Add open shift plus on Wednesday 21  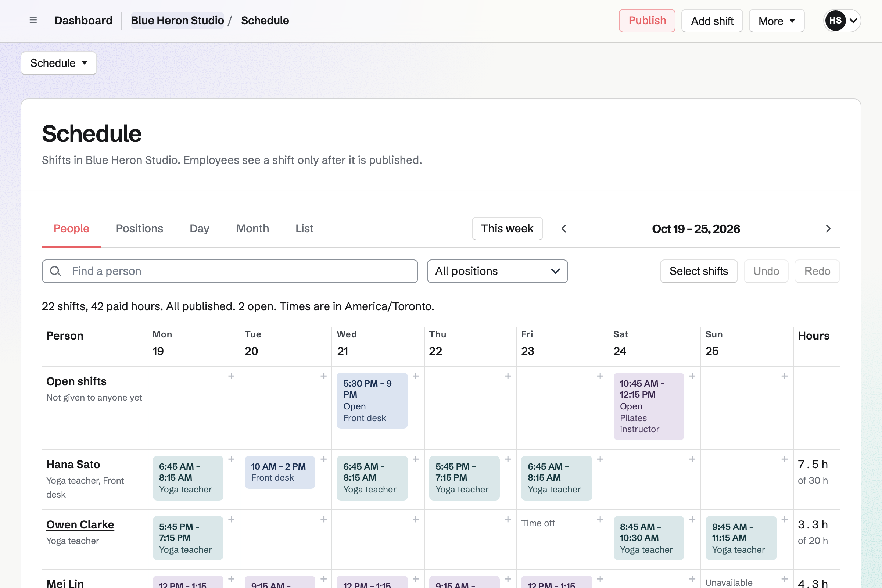pos(416,376)
